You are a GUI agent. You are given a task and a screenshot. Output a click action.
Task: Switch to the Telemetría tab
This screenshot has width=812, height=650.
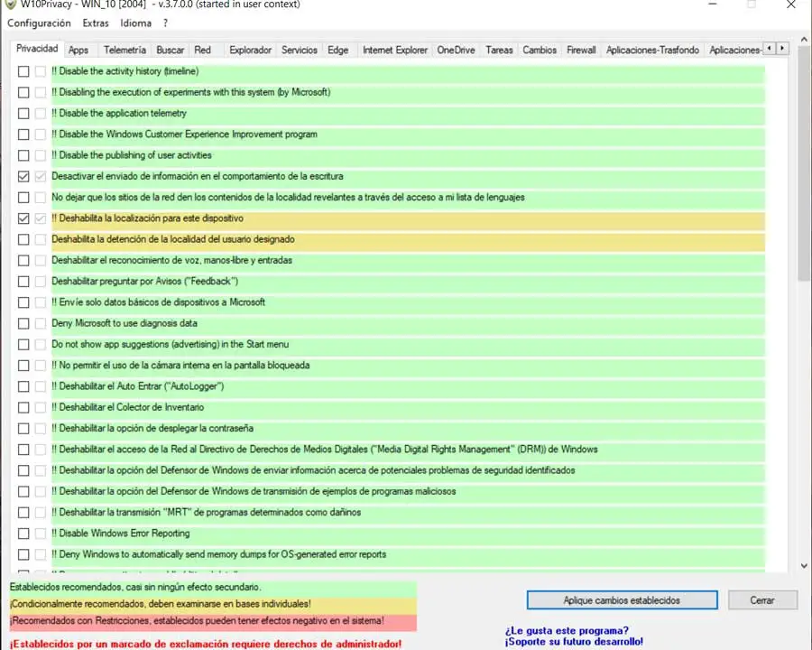[x=125, y=51]
